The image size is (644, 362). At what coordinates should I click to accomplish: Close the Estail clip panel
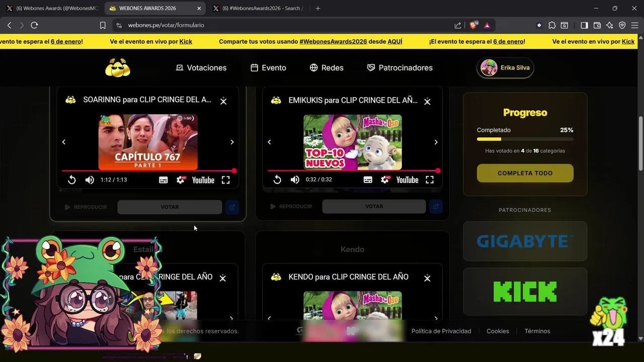coord(222,278)
